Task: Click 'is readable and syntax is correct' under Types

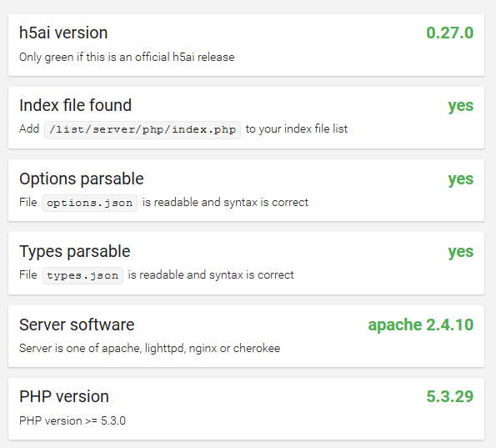Action: [211, 275]
